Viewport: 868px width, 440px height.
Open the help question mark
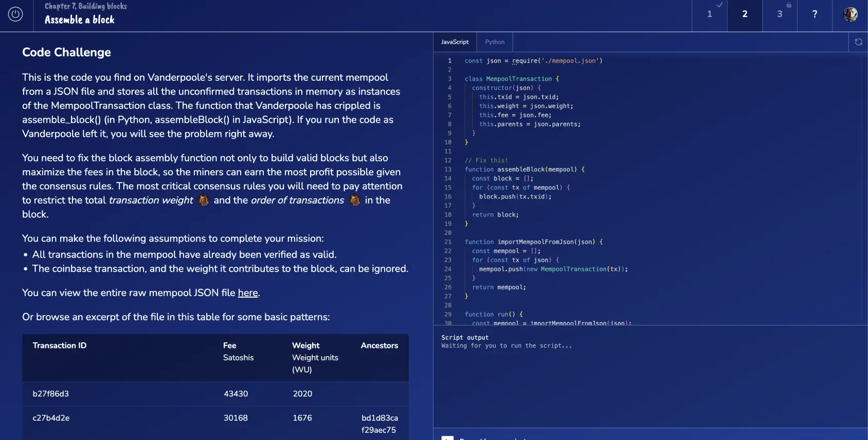click(x=815, y=14)
